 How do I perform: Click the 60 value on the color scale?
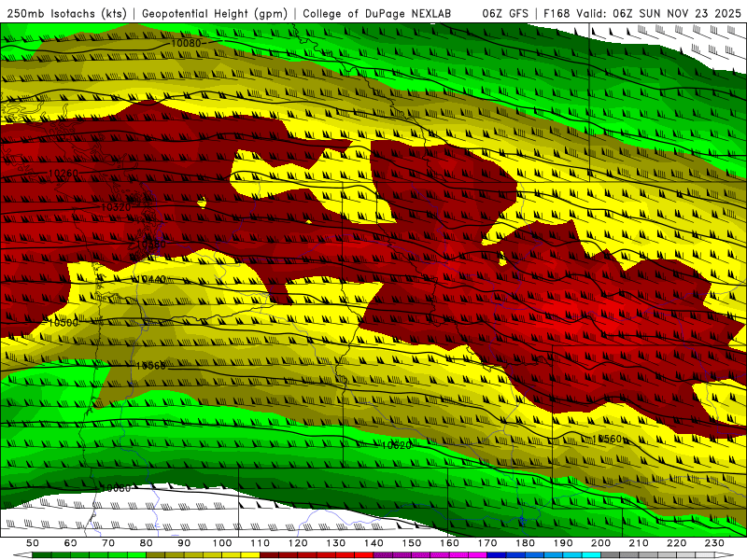tap(71, 543)
